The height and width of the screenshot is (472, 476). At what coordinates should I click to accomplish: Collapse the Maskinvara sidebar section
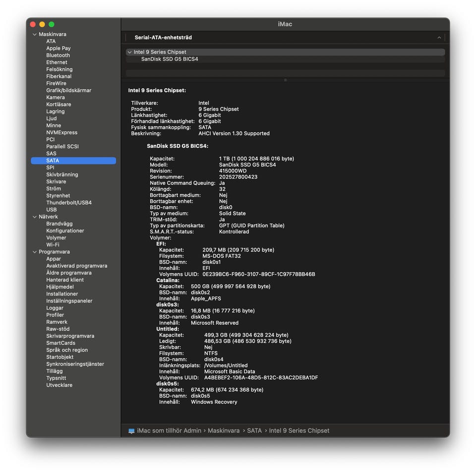click(x=35, y=35)
